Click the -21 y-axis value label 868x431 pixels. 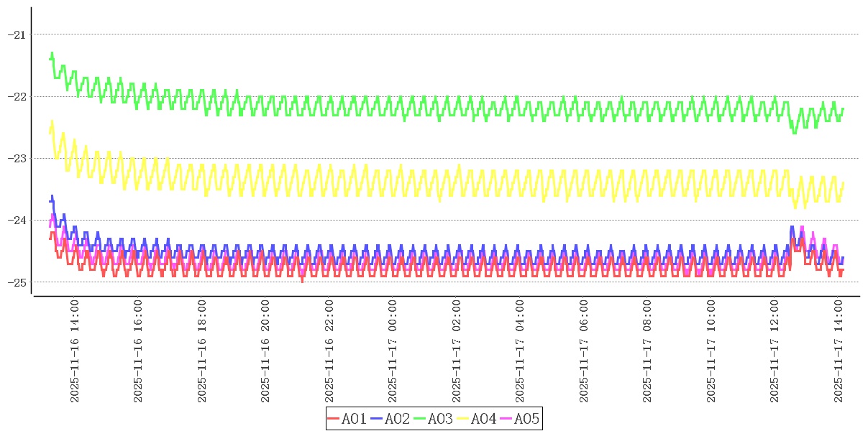[x=17, y=34]
